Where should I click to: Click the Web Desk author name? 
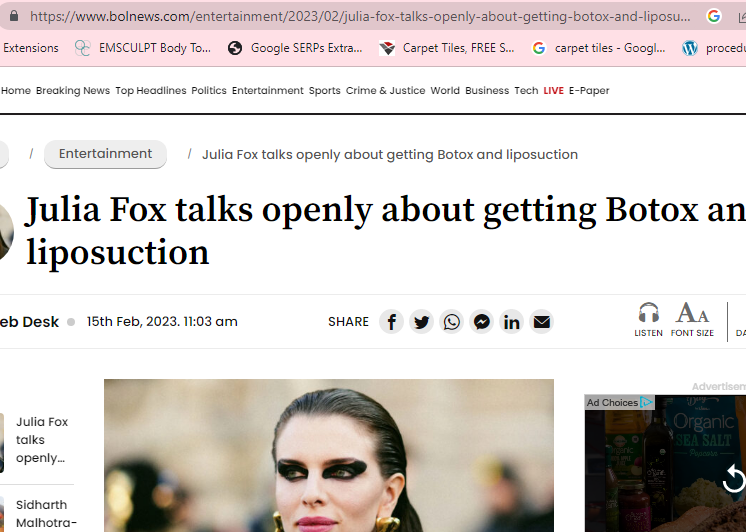click(29, 322)
